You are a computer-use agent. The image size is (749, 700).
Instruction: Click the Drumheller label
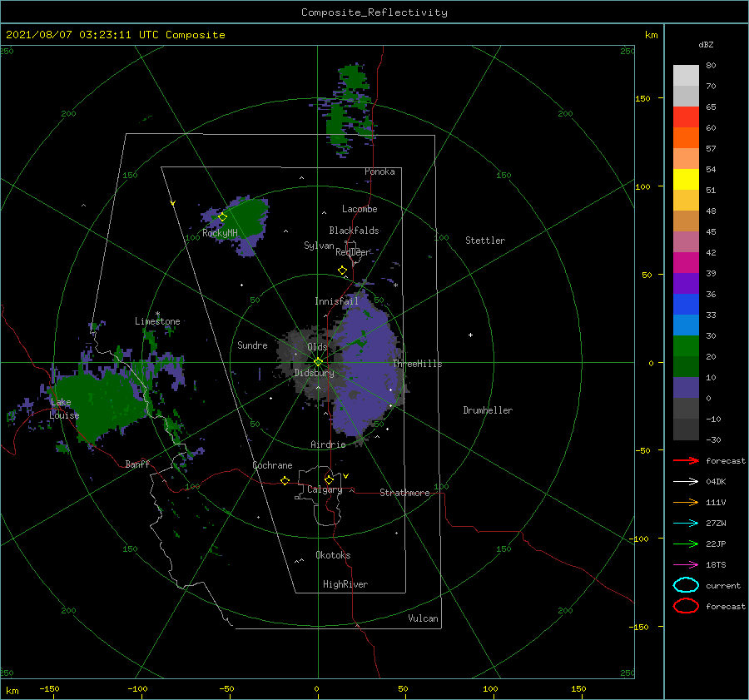tap(488, 410)
